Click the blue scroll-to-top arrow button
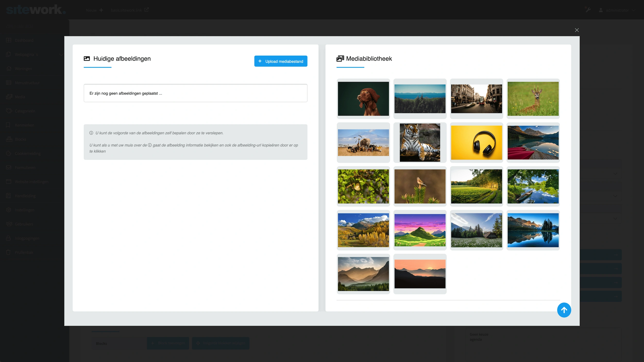 [x=564, y=310]
